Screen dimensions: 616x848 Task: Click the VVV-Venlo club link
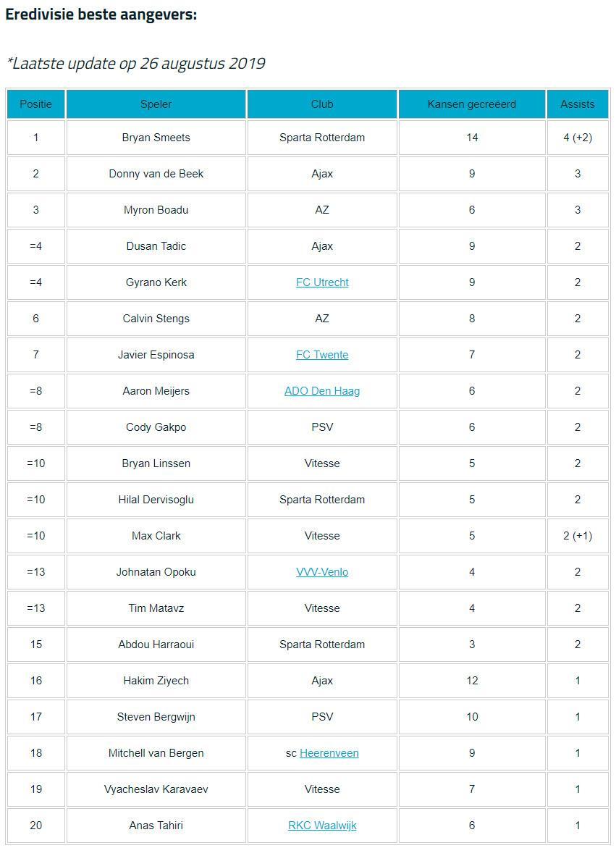(x=322, y=572)
